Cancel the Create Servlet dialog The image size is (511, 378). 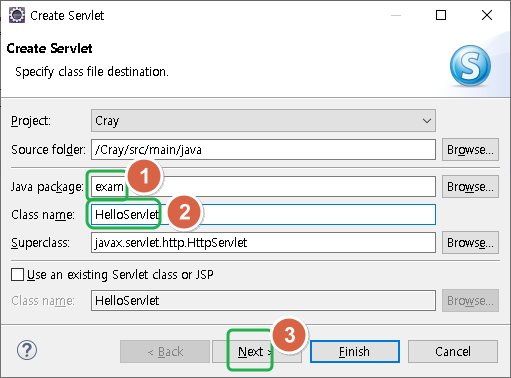(453, 351)
